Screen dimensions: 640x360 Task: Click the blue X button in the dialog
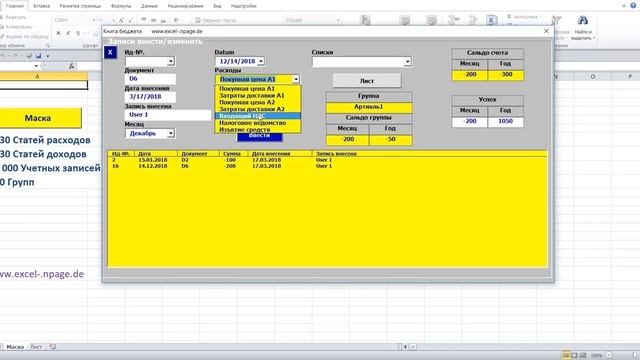click(x=110, y=52)
